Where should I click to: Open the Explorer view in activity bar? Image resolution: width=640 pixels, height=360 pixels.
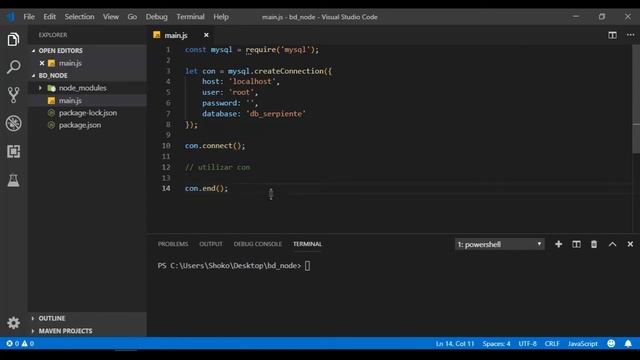pos(13,39)
